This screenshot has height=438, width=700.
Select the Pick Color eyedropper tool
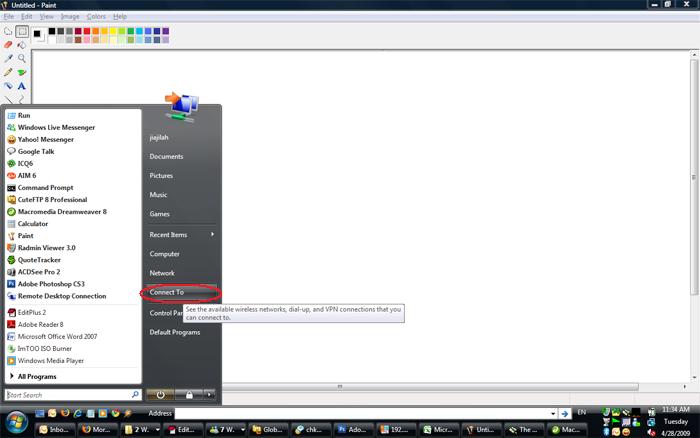tap(8, 58)
